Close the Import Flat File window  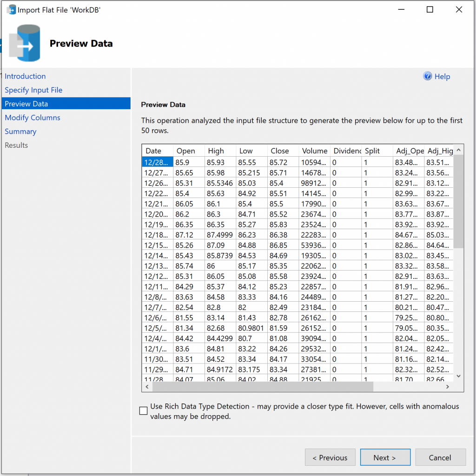(459, 9)
